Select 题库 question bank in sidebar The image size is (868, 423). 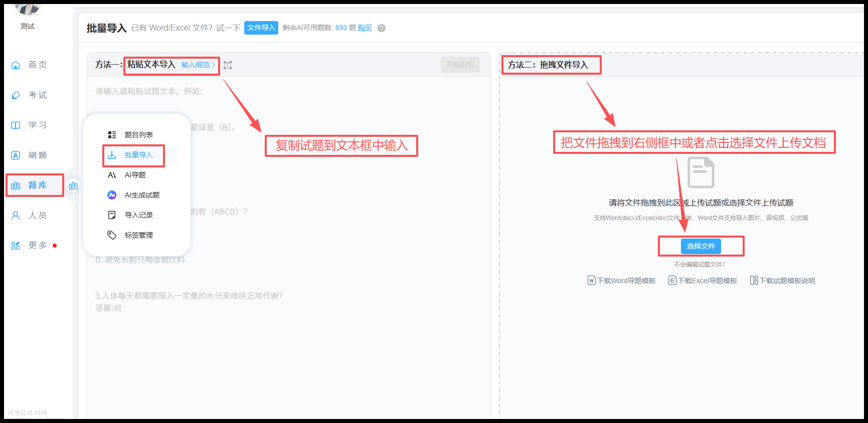[29, 185]
